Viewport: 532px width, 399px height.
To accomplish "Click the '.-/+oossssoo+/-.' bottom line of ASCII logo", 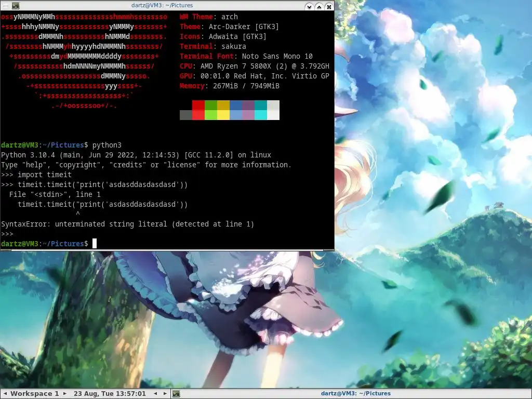I will click(x=84, y=105).
